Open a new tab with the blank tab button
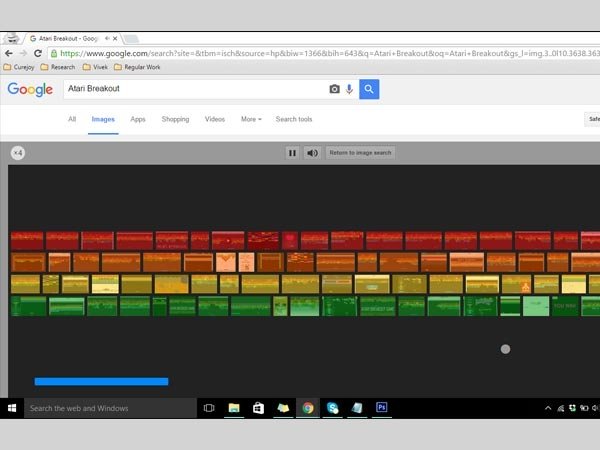The image size is (600, 450). [x=131, y=39]
